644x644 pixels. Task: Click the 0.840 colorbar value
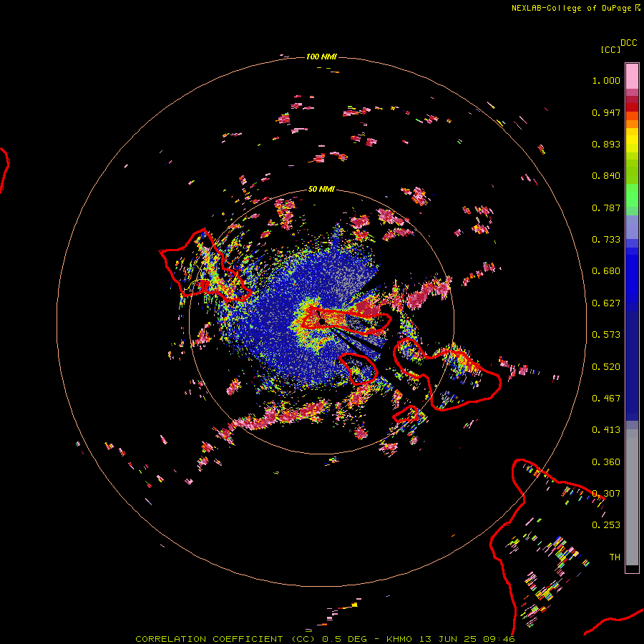point(606,176)
